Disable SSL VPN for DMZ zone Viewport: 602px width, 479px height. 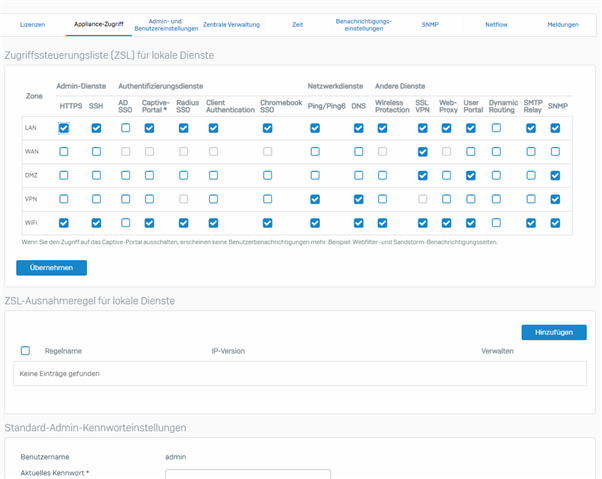(423, 176)
